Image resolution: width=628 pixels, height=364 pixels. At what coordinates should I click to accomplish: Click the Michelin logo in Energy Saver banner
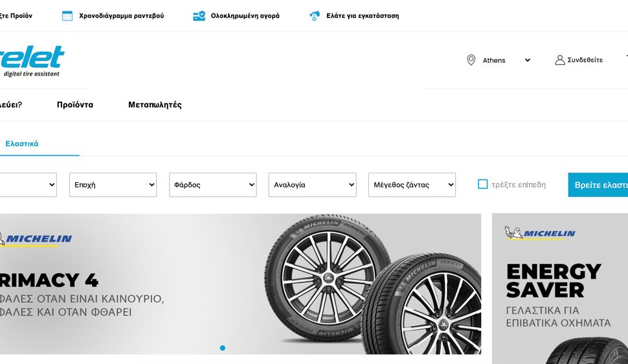540,233
